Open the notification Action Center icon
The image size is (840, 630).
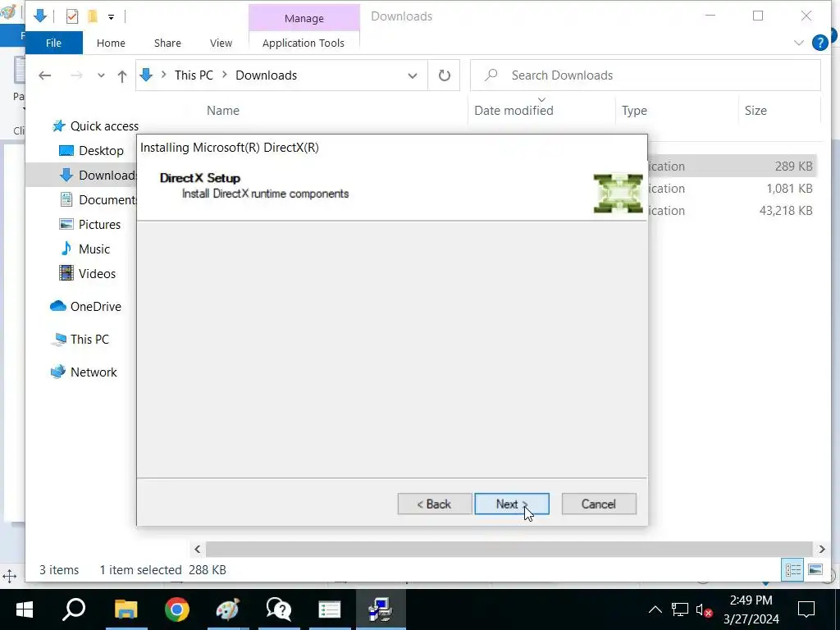[806, 609]
